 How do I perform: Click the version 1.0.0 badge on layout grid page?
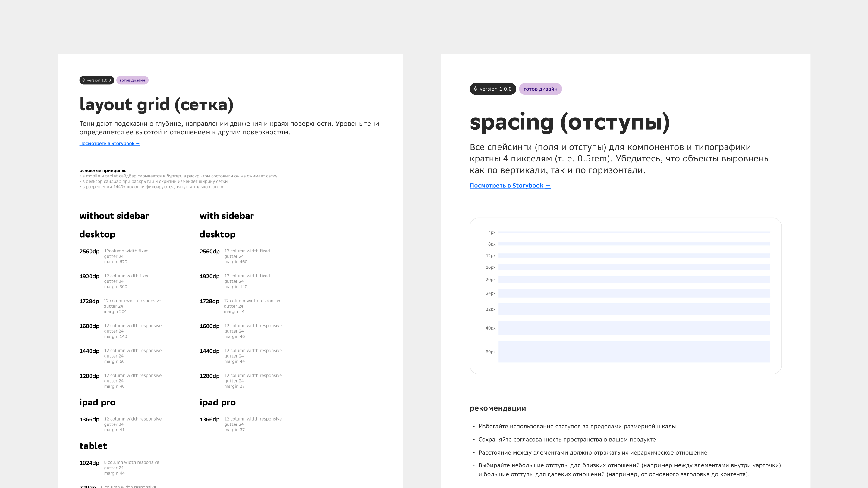pyautogui.click(x=97, y=80)
